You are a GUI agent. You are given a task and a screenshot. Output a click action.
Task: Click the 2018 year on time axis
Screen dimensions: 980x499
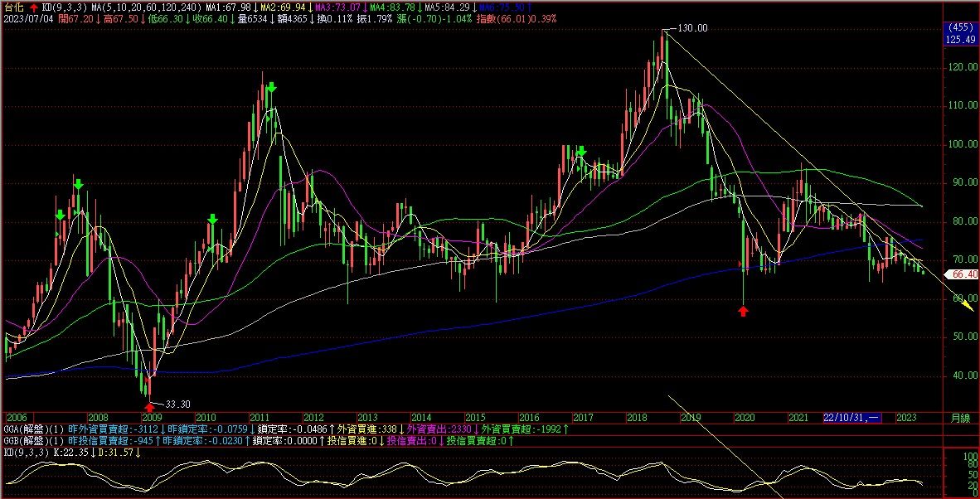click(637, 417)
